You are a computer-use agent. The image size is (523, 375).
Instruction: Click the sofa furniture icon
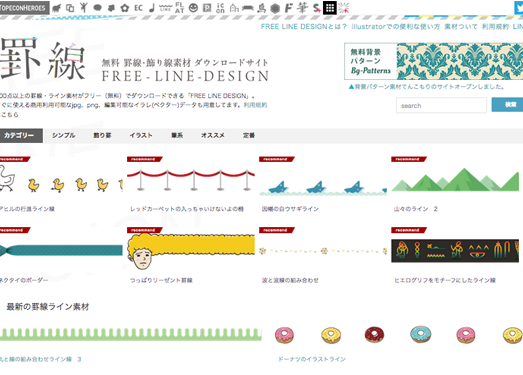pos(247,8)
